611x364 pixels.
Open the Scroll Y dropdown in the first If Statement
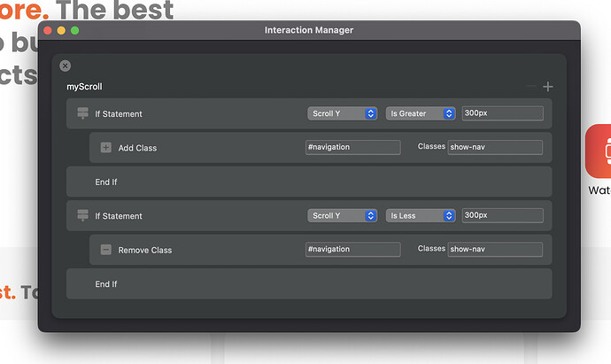point(342,113)
